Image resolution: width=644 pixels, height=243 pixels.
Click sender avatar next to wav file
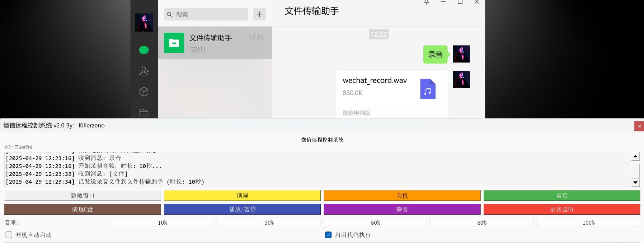(x=461, y=79)
